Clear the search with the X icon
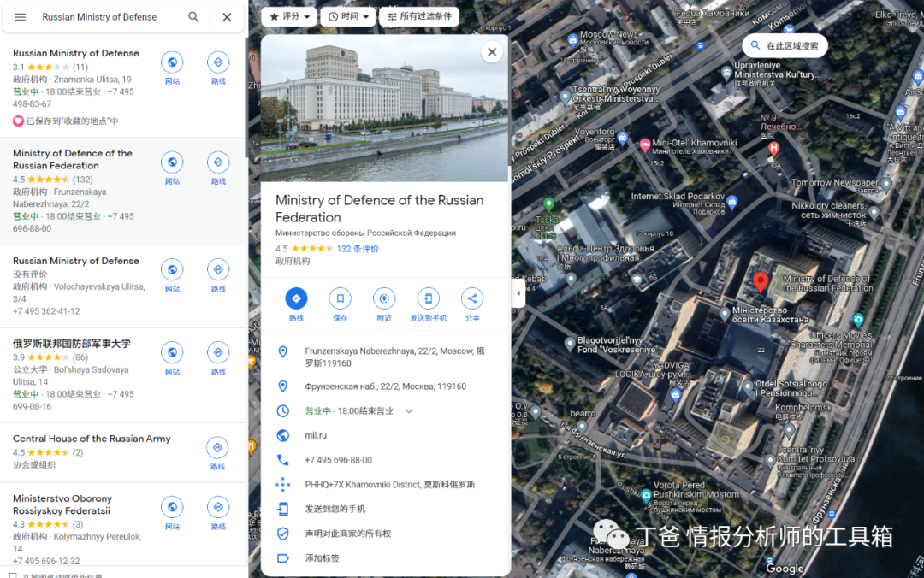This screenshot has height=578, width=924. (x=227, y=17)
